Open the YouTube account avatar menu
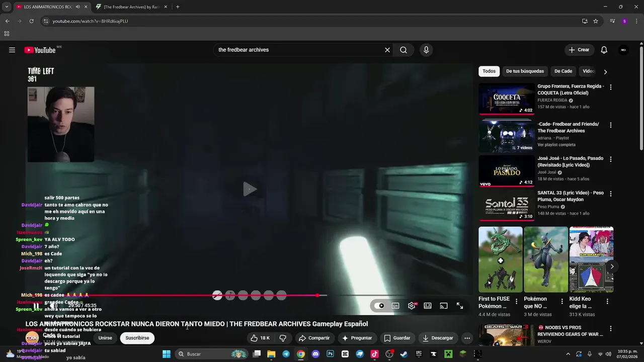Screen dimensions: 644x362 (623, 50)
